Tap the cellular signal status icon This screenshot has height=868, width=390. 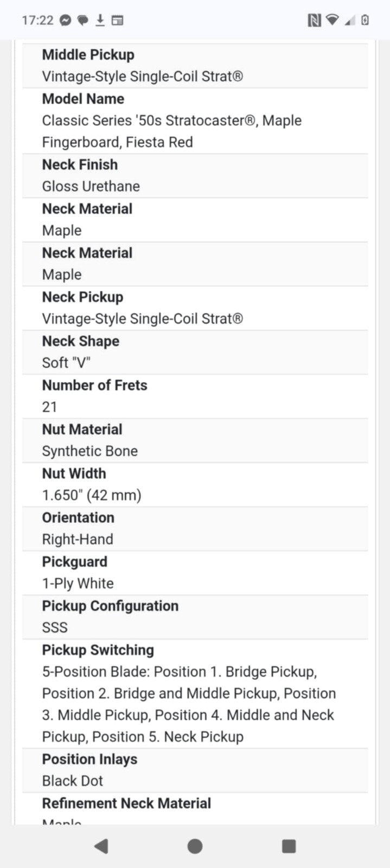tap(350, 21)
